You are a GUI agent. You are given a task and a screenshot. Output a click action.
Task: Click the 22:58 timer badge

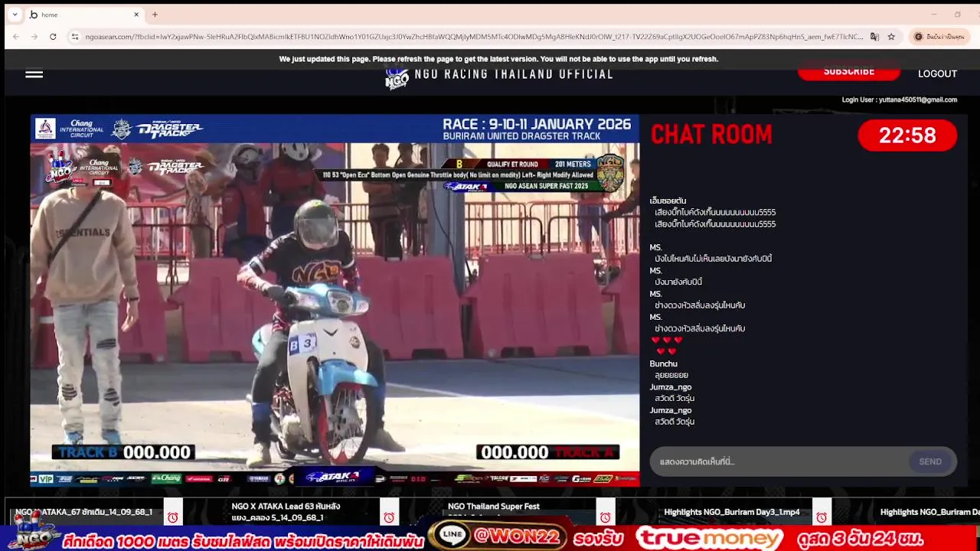point(907,135)
